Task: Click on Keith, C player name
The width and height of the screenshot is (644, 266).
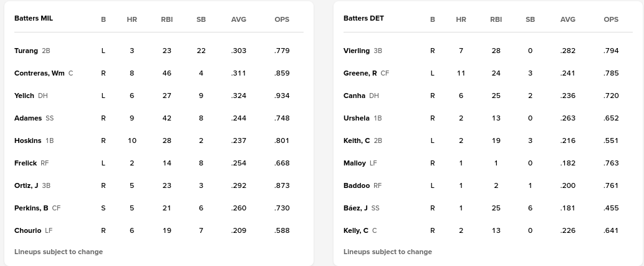Action: pos(357,140)
